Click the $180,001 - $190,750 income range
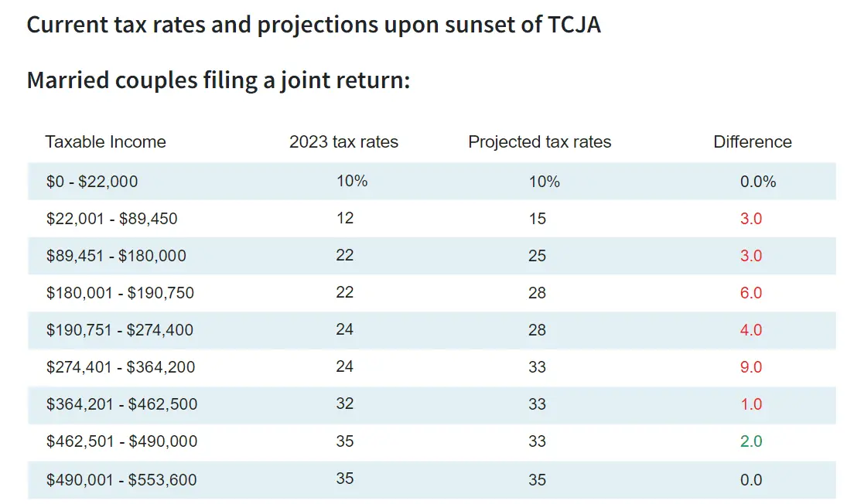854x504 pixels. 120,293
